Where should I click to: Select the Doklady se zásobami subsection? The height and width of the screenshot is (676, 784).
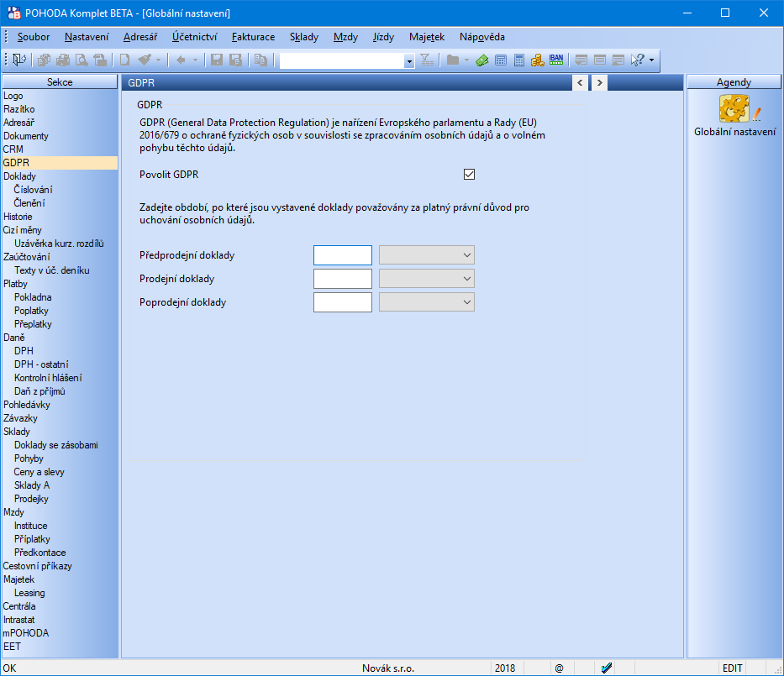(x=56, y=445)
